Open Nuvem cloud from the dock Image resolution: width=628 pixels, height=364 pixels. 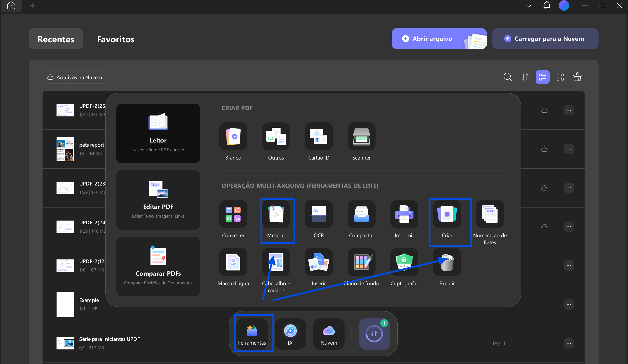tap(329, 334)
